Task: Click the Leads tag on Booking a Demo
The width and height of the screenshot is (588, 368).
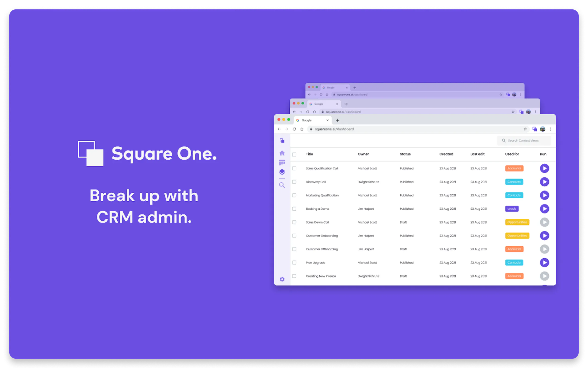Action: (x=512, y=209)
